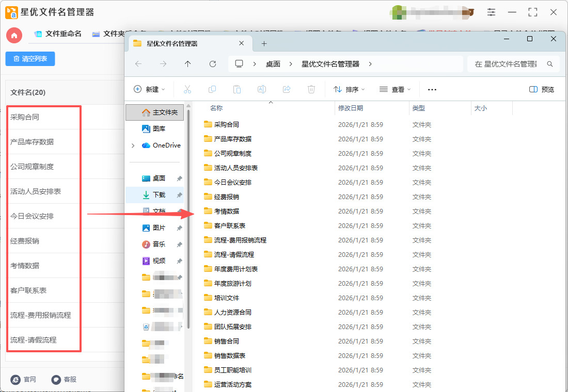
Task: Open 下载 in the navigation pane
Action: 154,195
